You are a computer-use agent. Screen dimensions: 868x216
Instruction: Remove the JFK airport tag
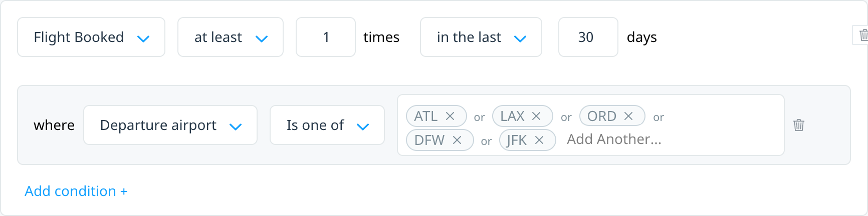pyautogui.click(x=539, y=140)
